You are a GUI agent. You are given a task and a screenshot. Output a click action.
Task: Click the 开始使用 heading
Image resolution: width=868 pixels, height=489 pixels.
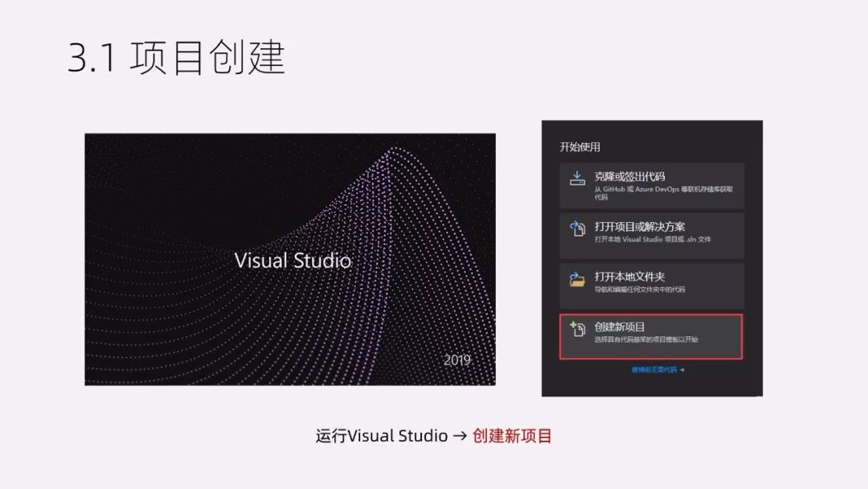579,147
